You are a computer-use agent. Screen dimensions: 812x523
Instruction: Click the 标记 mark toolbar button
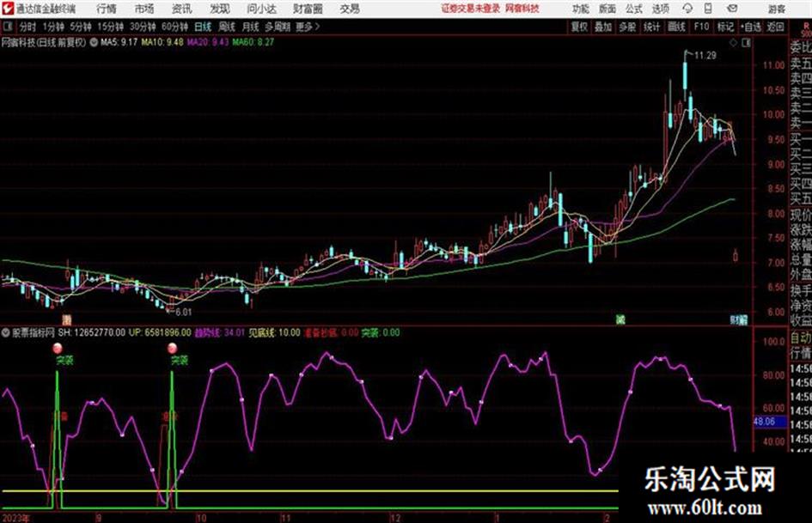pyautogui.click(x=725, y=27)
